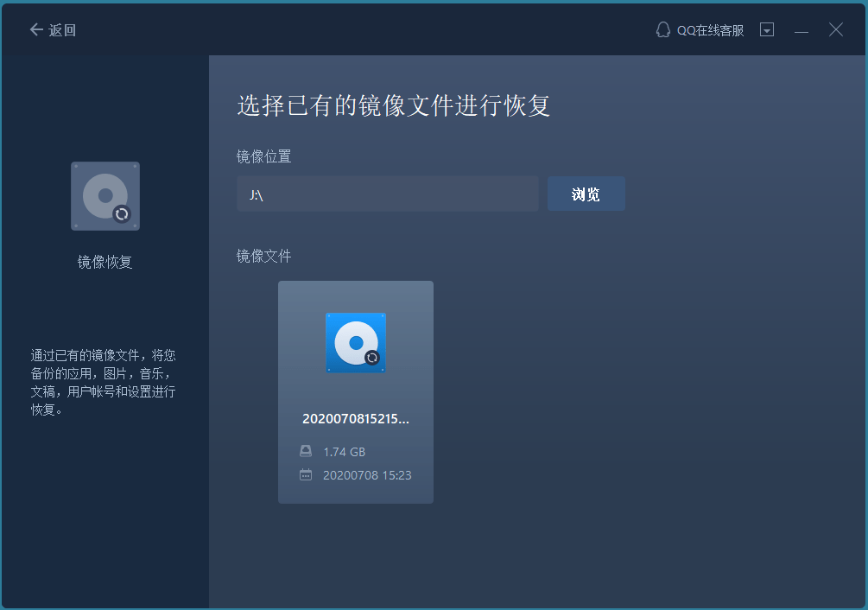This screenshot has width=868, height=610.
Task: Click the blue disk image file icon
Action: pyautogui.click(x=356, y=343)
